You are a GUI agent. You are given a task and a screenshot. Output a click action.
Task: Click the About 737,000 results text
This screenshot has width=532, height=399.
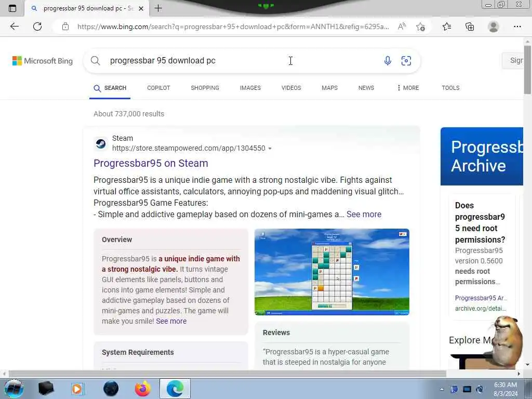[x=129, y=114]
